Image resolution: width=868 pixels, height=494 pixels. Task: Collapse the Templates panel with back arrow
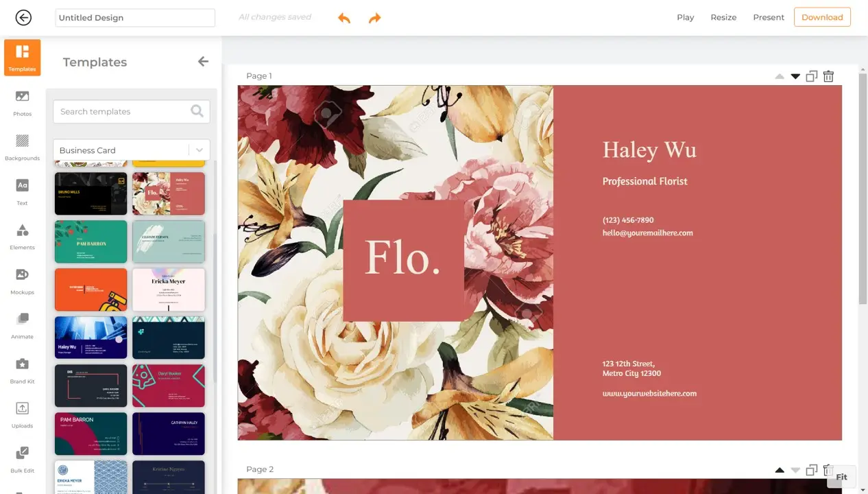[203, 62]
